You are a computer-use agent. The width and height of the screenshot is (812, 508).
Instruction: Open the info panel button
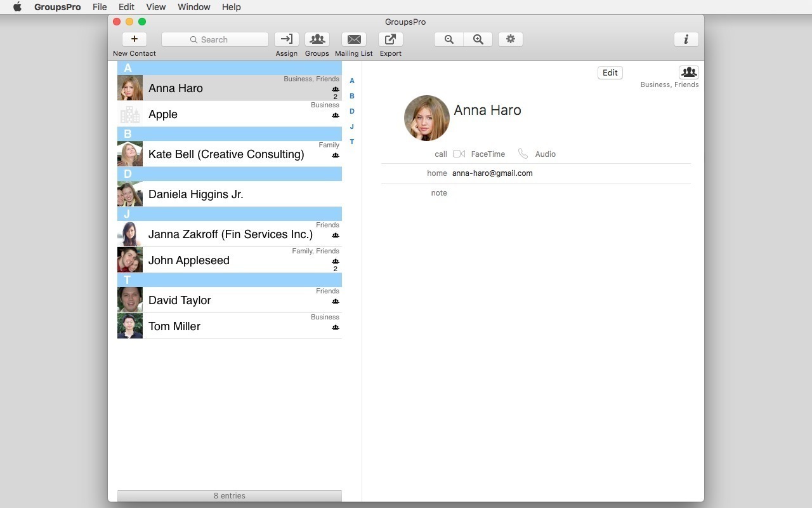coord(686,39)
